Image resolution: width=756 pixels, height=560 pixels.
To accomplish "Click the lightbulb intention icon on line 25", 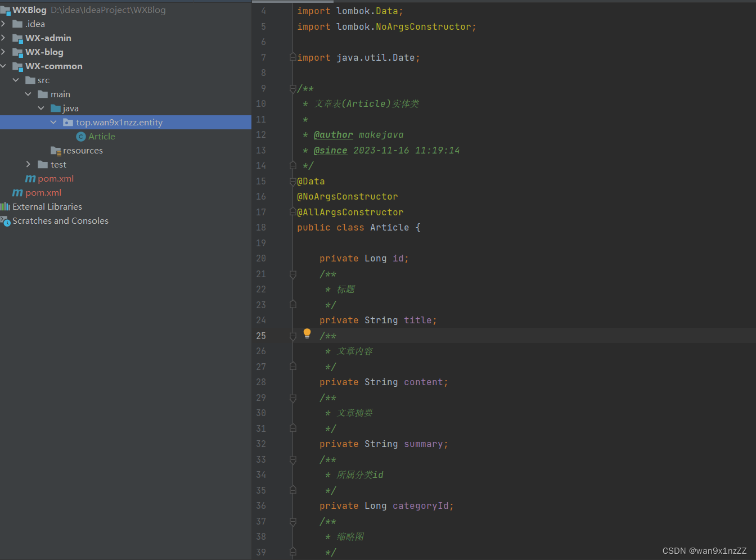I will (x=307, y=333).
